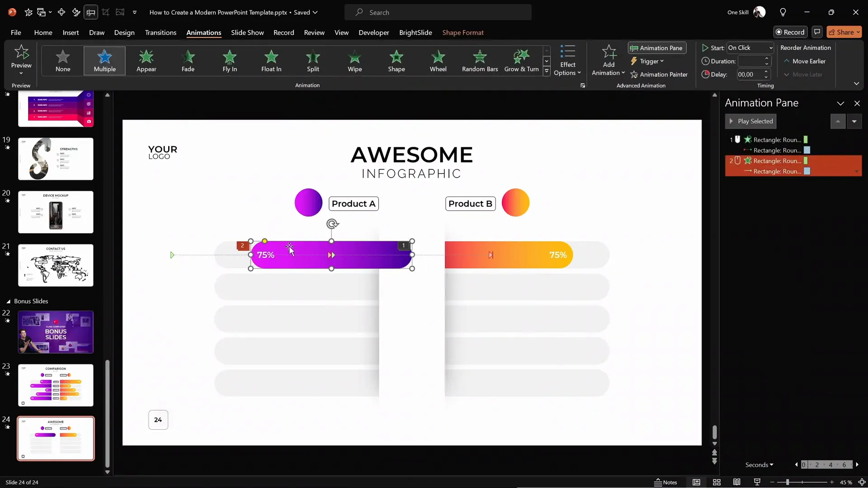
Task: Select slide 20 Device Mockup thumbnail
Action: coord(56,212)
